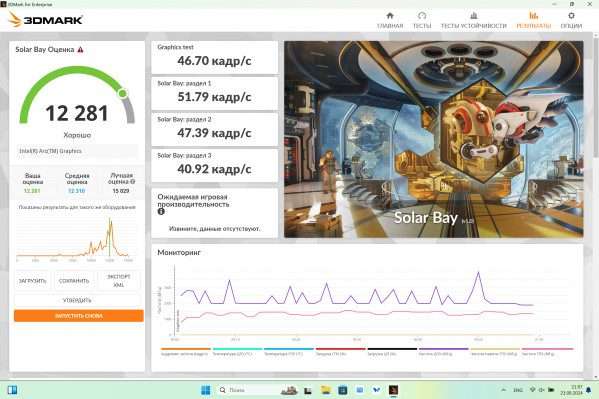
Task: Click the 3DMark logo in the header
Action: pyautogui.click(x=45, y=19)
